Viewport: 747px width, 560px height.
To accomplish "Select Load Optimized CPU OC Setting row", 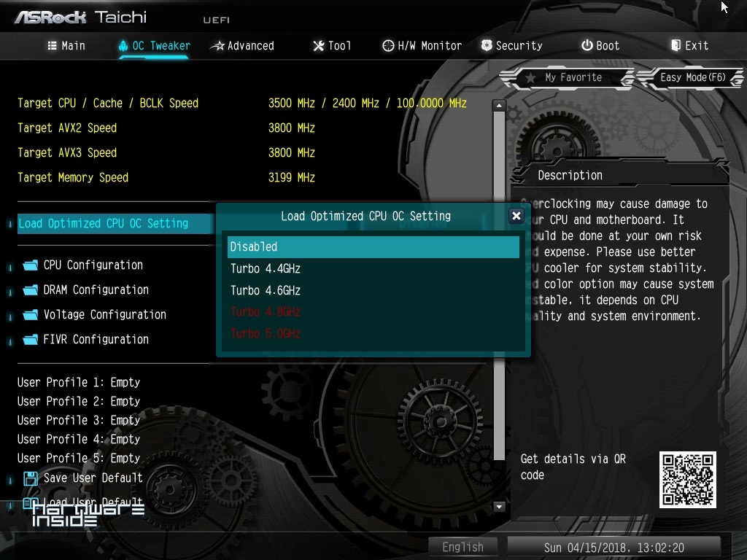I will 116,223.
